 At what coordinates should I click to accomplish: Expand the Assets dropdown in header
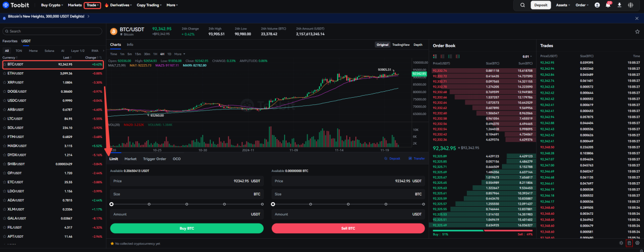(564, 5)
